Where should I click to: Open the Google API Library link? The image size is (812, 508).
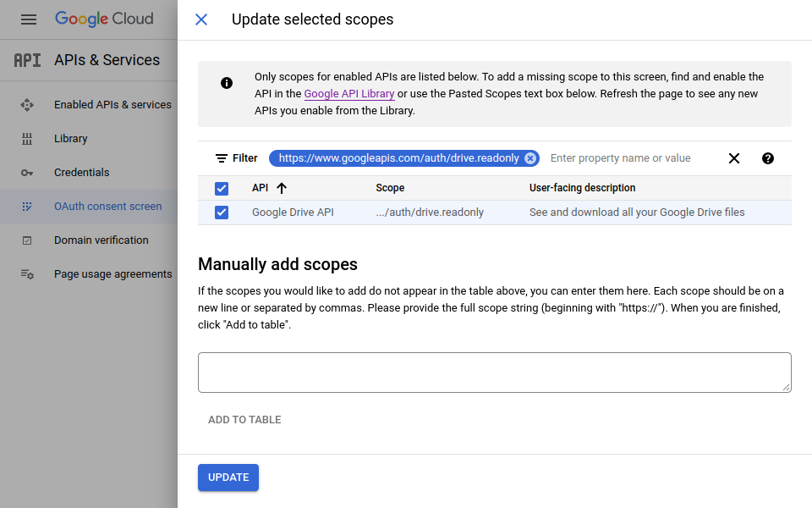point(348,93)
